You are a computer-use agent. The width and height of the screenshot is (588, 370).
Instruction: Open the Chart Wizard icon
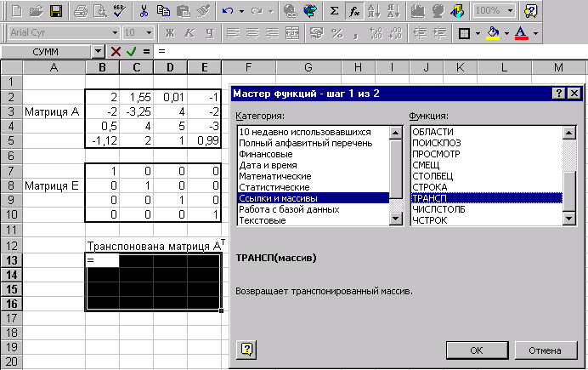pos(418,11)
